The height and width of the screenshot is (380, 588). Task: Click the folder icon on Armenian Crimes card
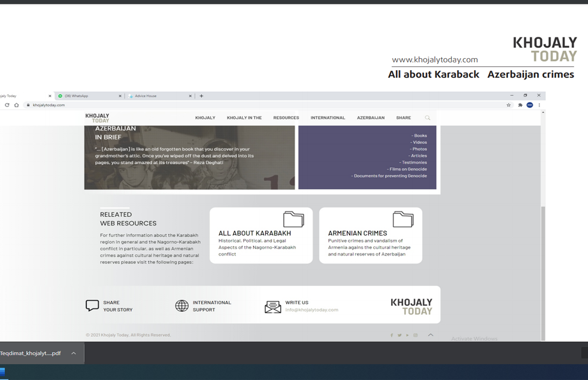(x=403, y=219)
